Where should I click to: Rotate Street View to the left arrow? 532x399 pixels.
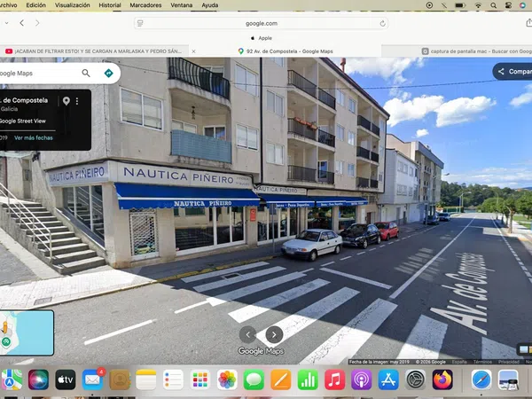tap(247, 335)
